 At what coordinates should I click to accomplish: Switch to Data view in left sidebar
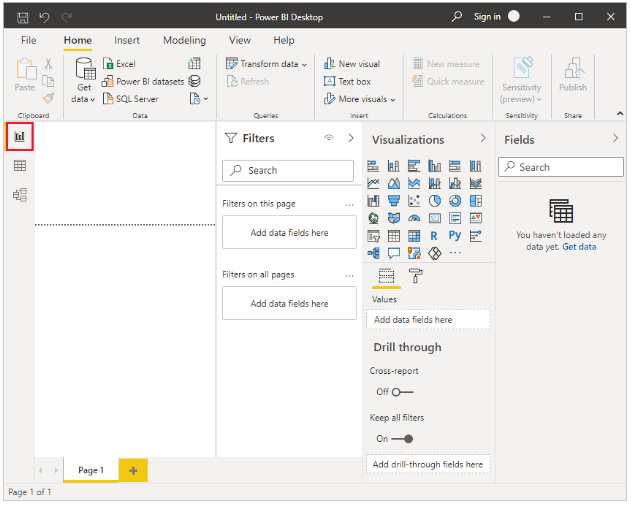coord(20,166)
